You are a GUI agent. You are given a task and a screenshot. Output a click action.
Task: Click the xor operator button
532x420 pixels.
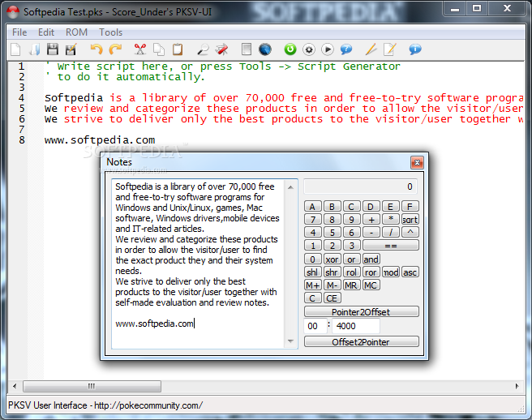[332, 259]
